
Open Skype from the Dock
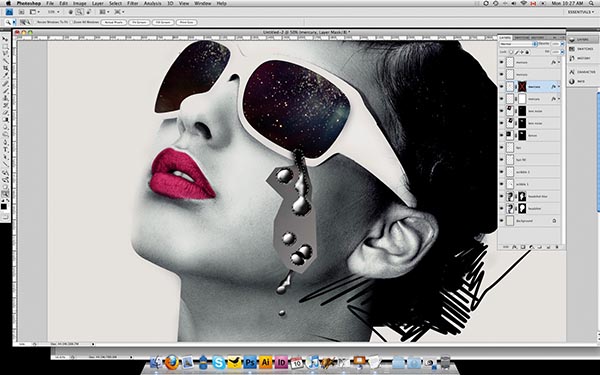(x=218, y=362)
